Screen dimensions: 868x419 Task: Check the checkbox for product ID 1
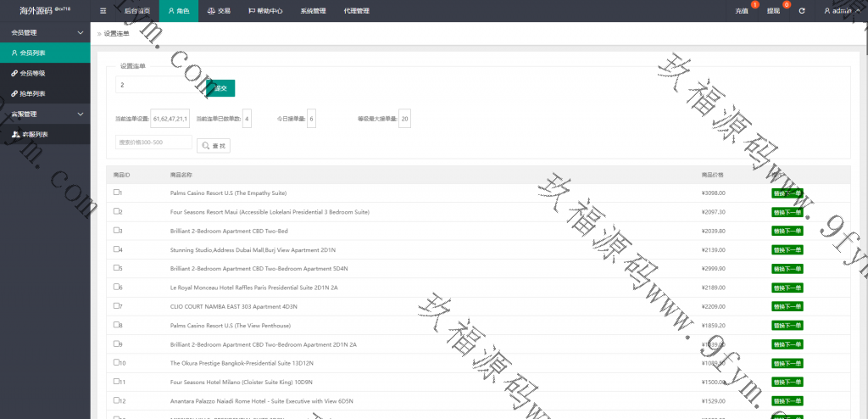pyautogui.click(x=116, y=193)
